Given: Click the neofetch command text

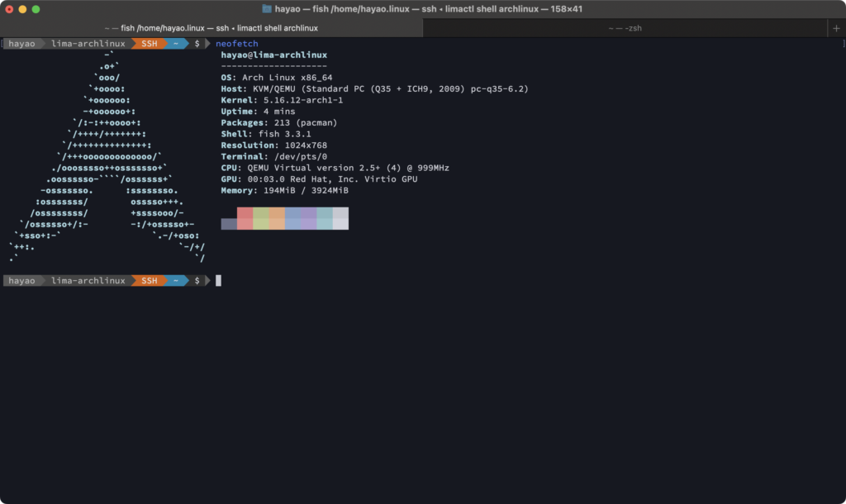Looking at the screenshot, I should point(236,44).
